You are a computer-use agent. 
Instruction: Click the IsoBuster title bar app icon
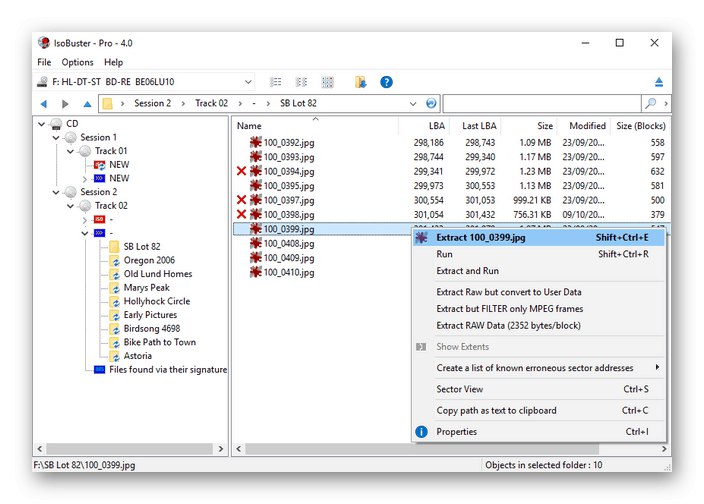click(44, 43)
